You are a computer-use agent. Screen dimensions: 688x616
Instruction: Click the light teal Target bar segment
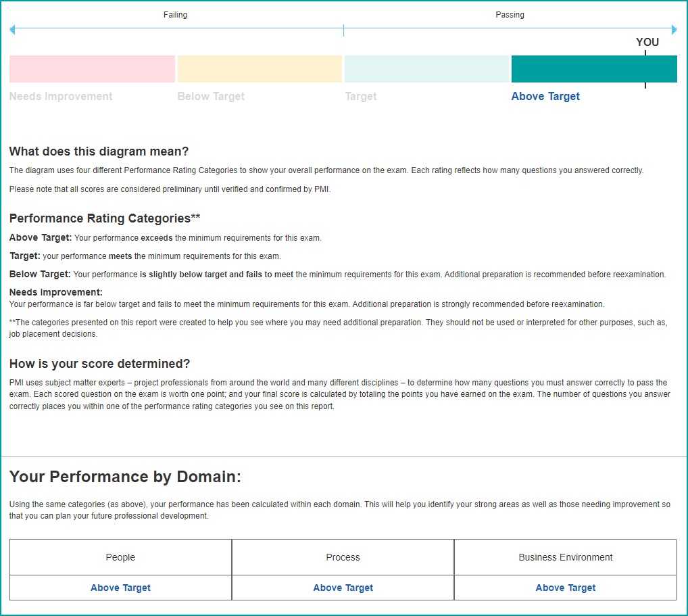[x=426, y=69]
